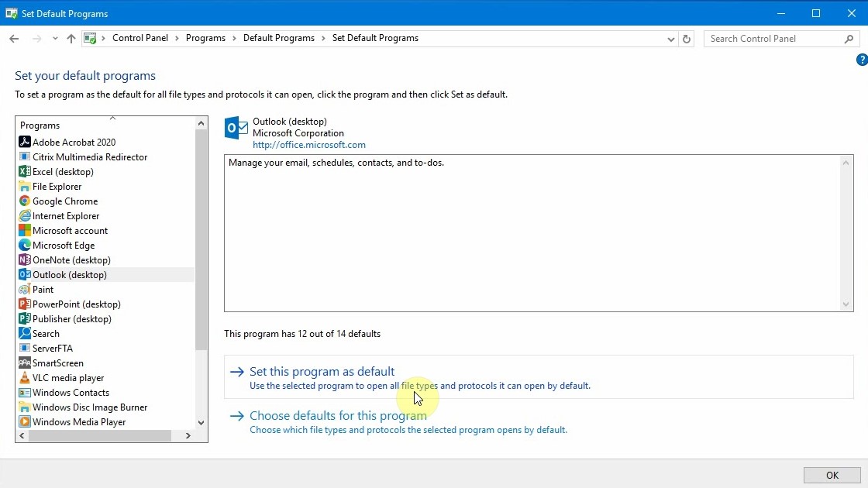Expand the address bar history dropdown
The height and width of the screenshot is (488, 868).
coord(670,39)
